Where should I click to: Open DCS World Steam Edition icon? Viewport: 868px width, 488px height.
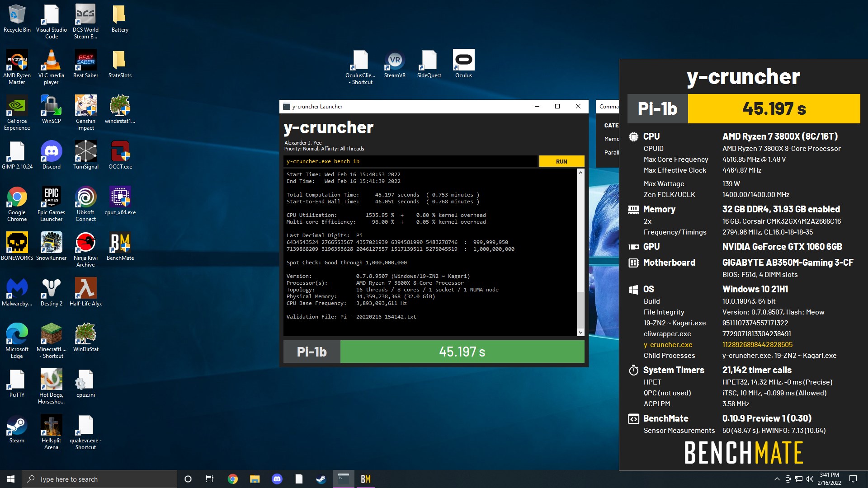(x=85, y=22)
